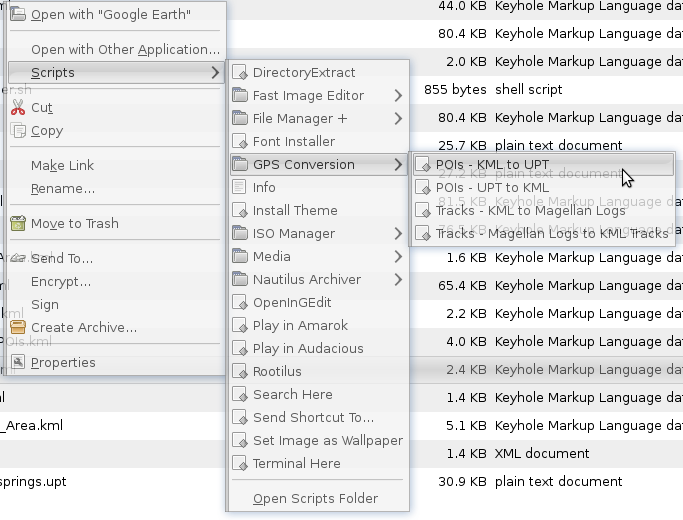Click the Rootilus script icon
Image resolution: width=683 pixels, height=520 pixels.
point(240,371)
